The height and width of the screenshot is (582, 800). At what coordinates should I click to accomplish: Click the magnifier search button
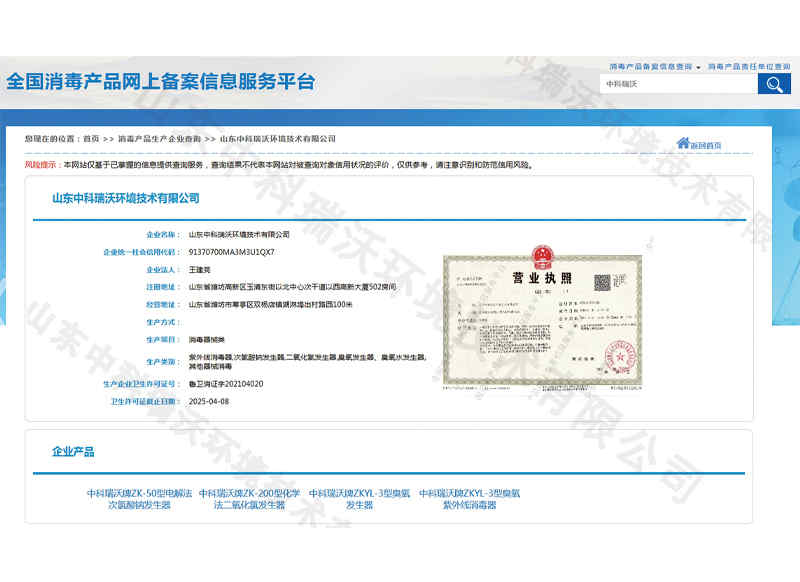click(774, 84)
